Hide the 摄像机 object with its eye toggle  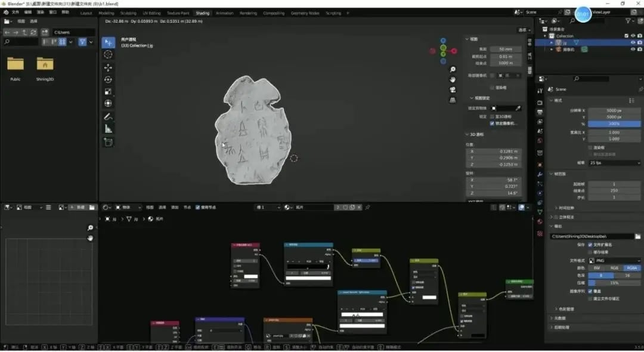click(633, 49)
